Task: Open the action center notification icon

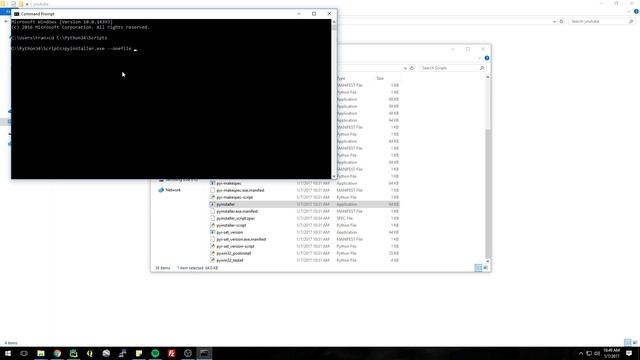Action: point(629,353)
